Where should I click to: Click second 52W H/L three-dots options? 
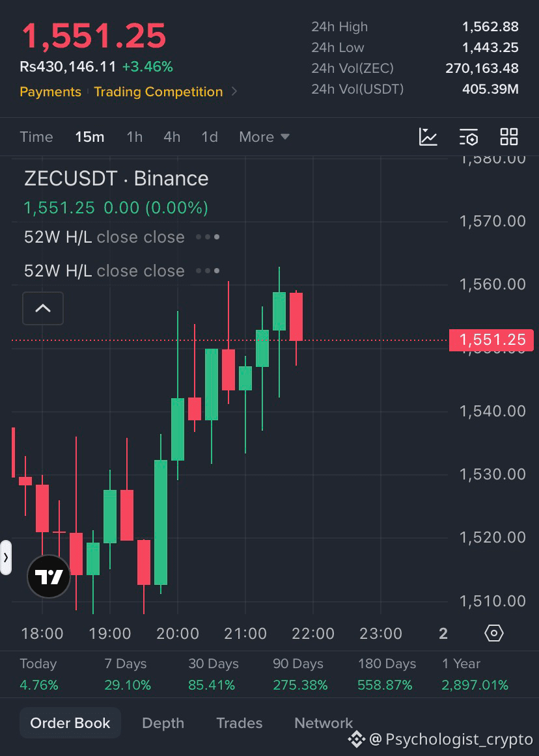(x=208, y=271)
